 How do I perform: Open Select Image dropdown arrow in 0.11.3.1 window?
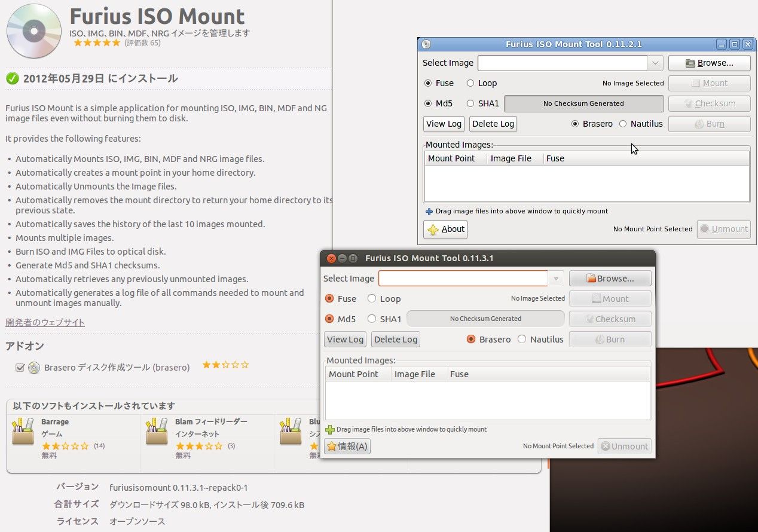[556, 279]
